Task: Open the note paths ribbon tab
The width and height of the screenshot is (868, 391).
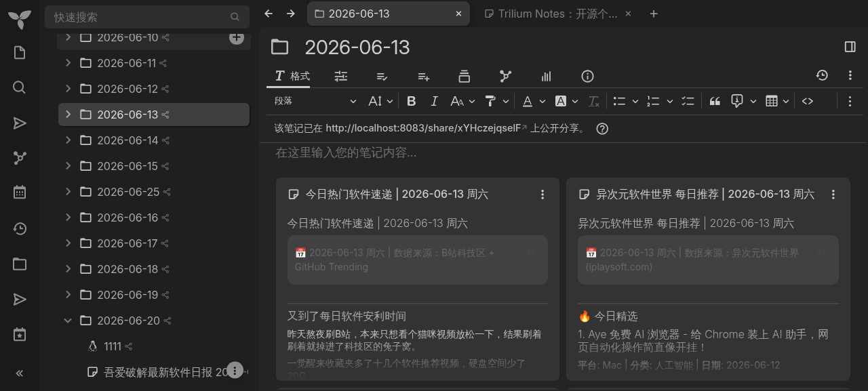Action: [465, 76]
